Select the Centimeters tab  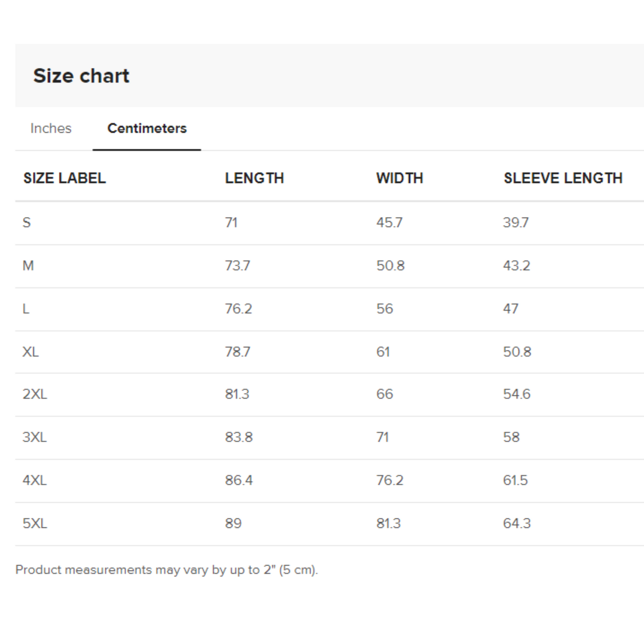[x=147, y=128]
